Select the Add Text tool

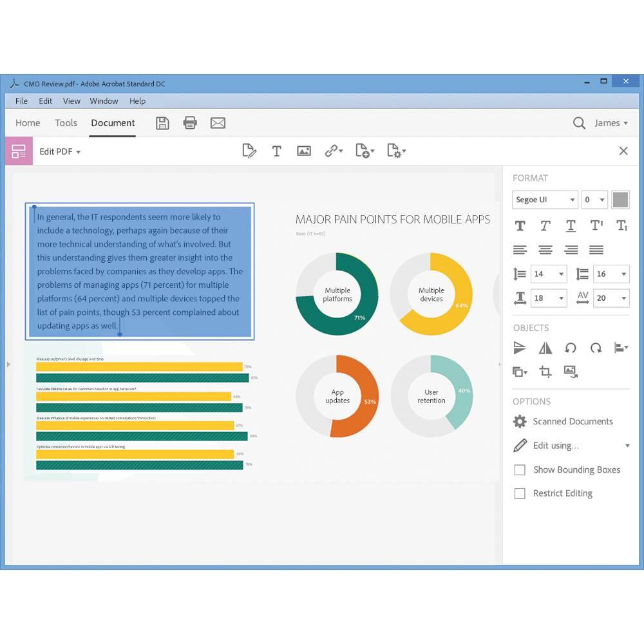(276, 151)
